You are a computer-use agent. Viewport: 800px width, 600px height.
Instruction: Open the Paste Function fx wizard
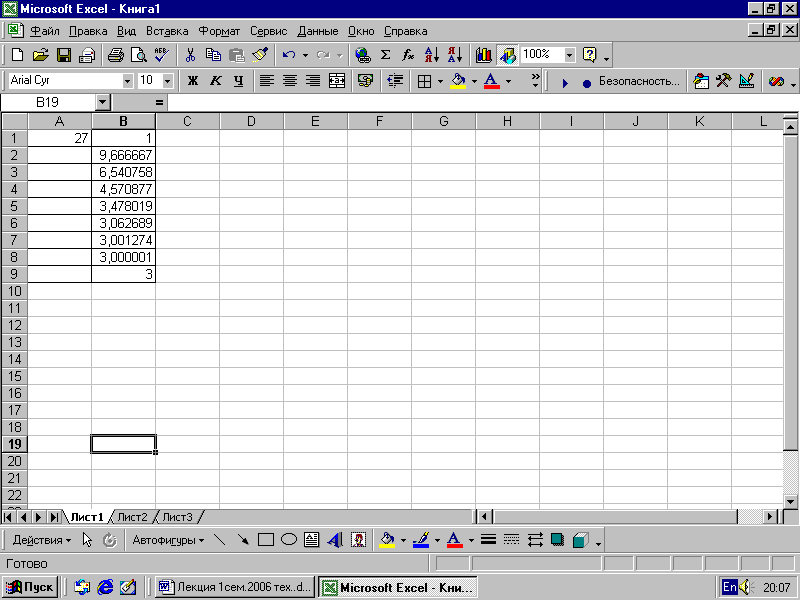(x=408, y=55)
